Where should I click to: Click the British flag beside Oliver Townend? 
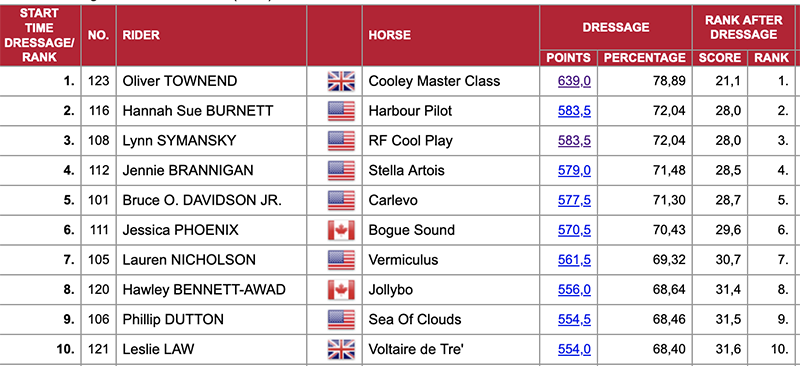pyautogui.click(x=341, y=81)
